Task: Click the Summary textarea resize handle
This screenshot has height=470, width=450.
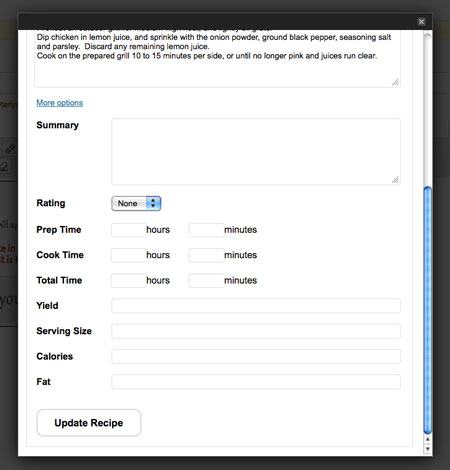Action: point(395,180)
